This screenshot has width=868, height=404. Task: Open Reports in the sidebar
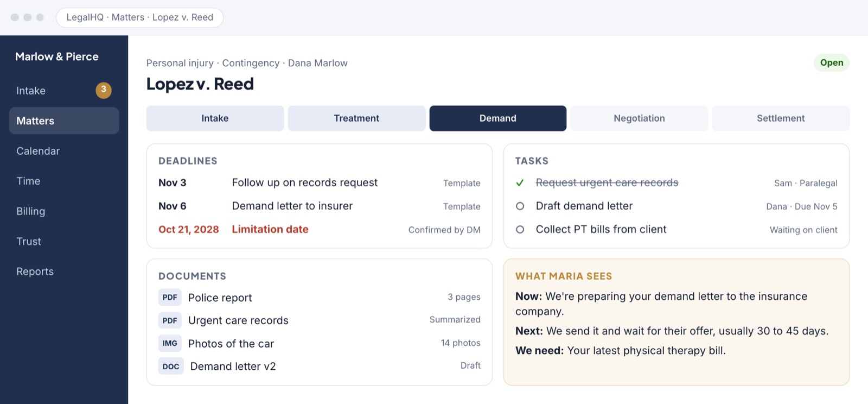click(x=64, y=272)
